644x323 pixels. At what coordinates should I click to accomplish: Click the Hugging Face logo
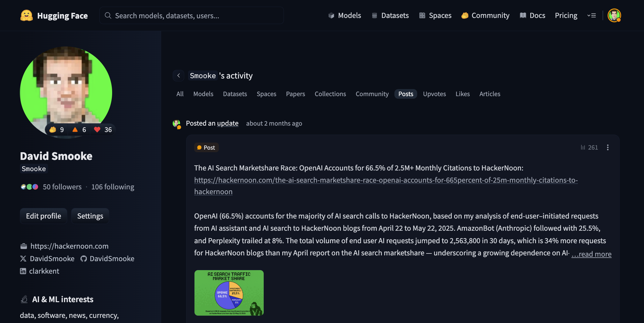[x=54, y=15]
